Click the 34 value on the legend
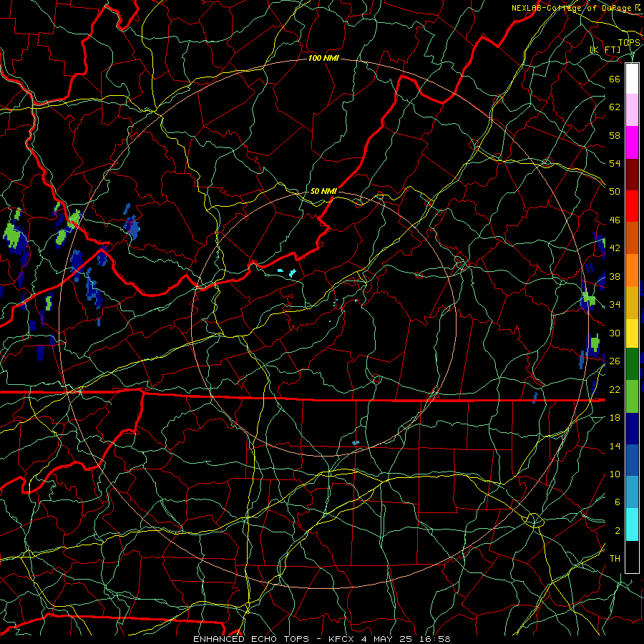The width and height of the screenshot is (644, 644). click(x=615, y=304)
